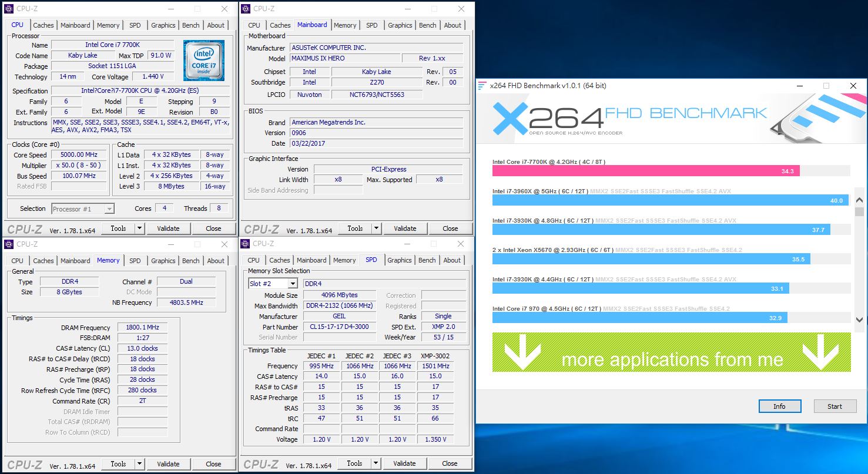Click Validate in the Motherboard window
Image resolution: width=868 pixels, height=474 pixels.
click(405, 228)
